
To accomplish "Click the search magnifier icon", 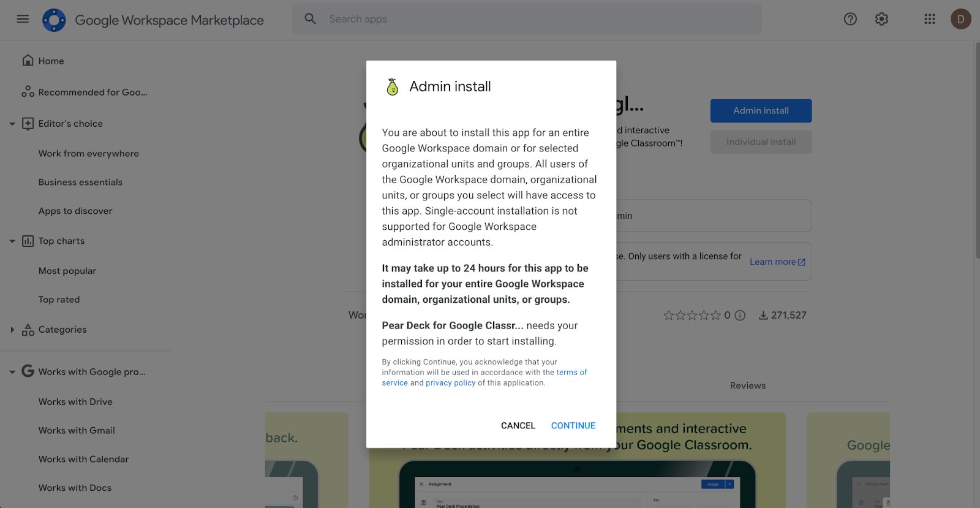I will [x=311, y=19].
